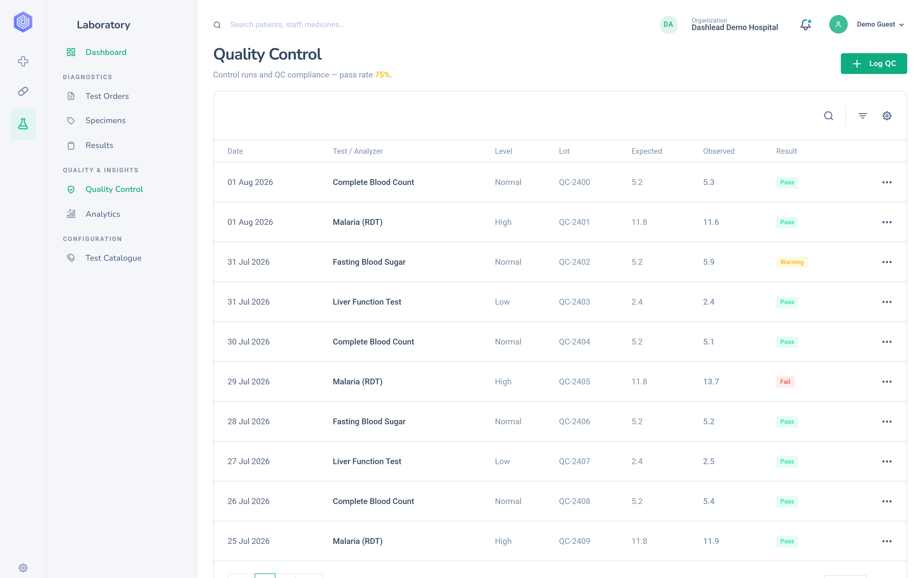Image resolution: width=924 pixels, height=578 pixels.
Task: Click the Test Orders document icon
Action: [71, 96]
